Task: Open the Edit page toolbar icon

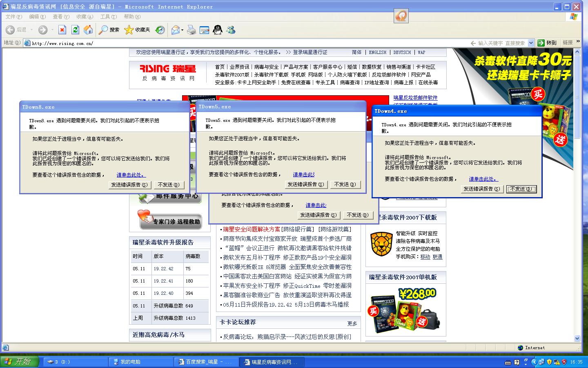Action: point(205,29)
